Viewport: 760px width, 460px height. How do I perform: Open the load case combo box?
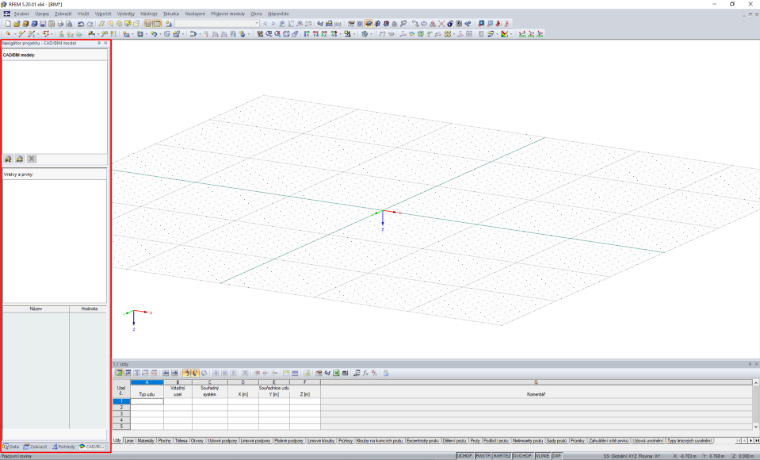pyautogui.click(x=217, y=23)
